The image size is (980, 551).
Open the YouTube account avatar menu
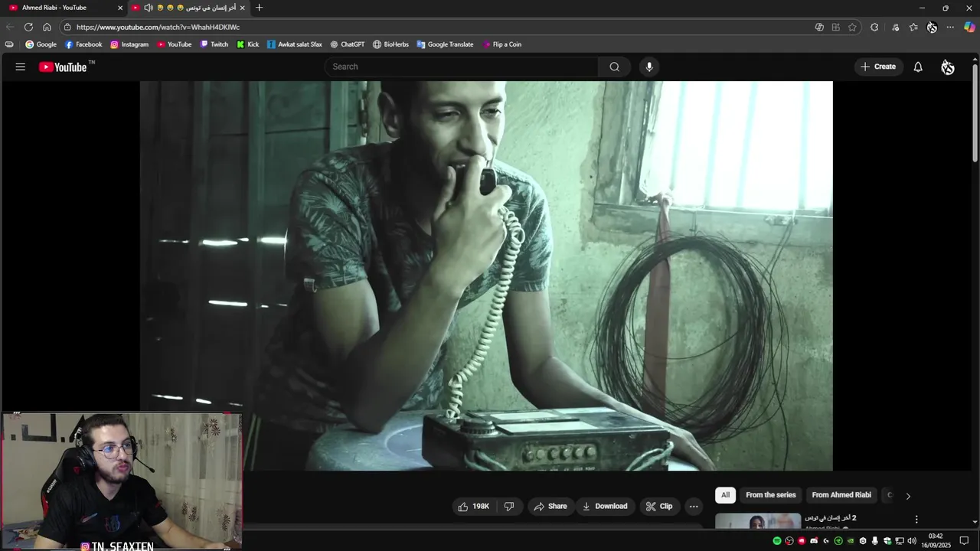(948, 67)
